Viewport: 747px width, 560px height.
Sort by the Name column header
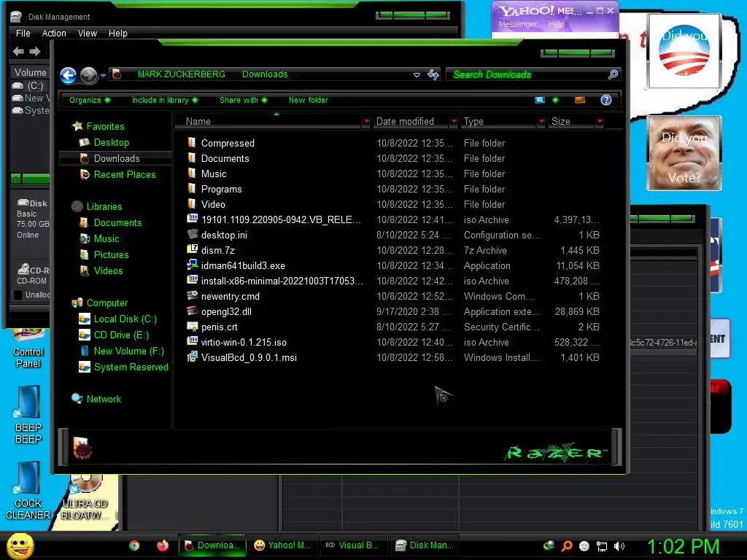(x=268, y=122)
